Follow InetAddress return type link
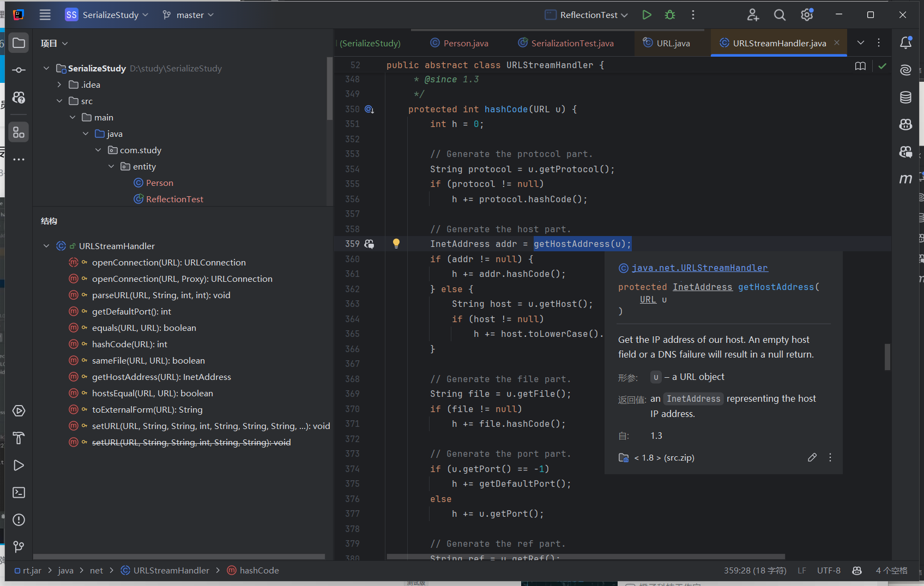The width and height of the screenshot is (924, 586). pos(702,287)
